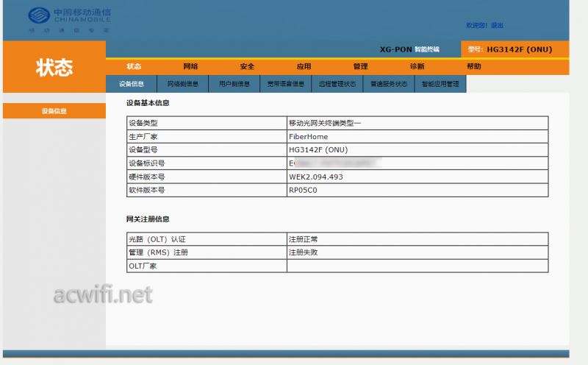Open the 安全 main menu
Viewport: 588px width, 365px height.
tap(247, 66)
